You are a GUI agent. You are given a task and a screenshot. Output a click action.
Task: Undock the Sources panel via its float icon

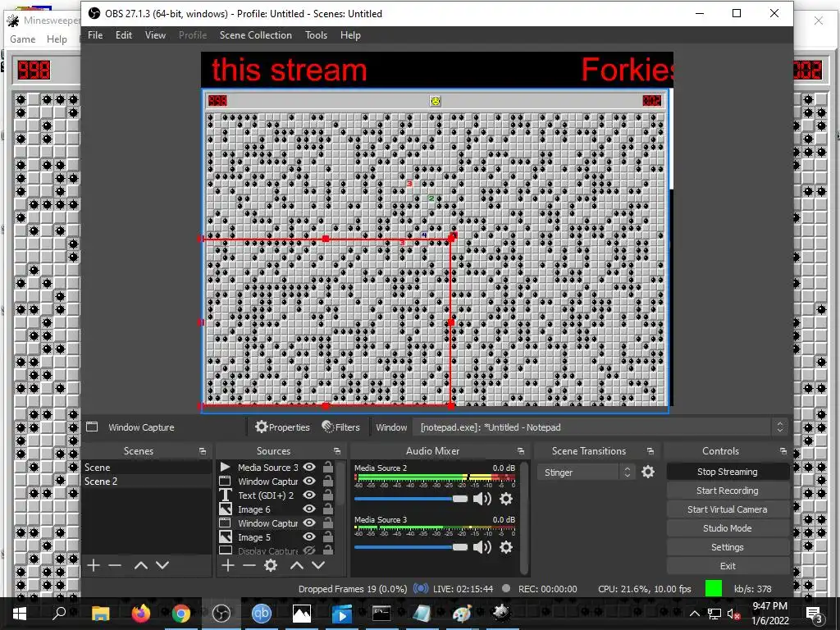click(x=337, y=452)
